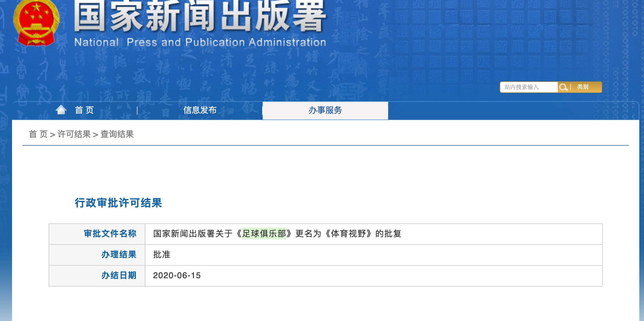Click the 行政审批许可结果 heading
Image resolution: width=644 pixels, height=321 pixels.
(118, 203)
